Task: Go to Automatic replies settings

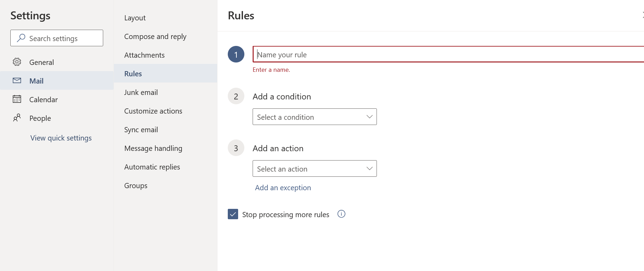Action: [x=152, y=167]
